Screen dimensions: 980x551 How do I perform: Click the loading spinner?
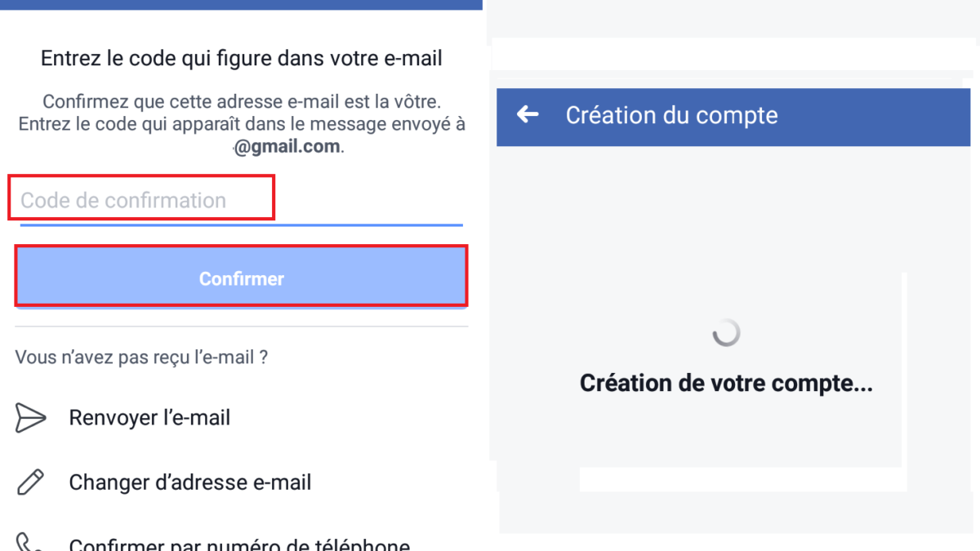click(x=726, y=332)
